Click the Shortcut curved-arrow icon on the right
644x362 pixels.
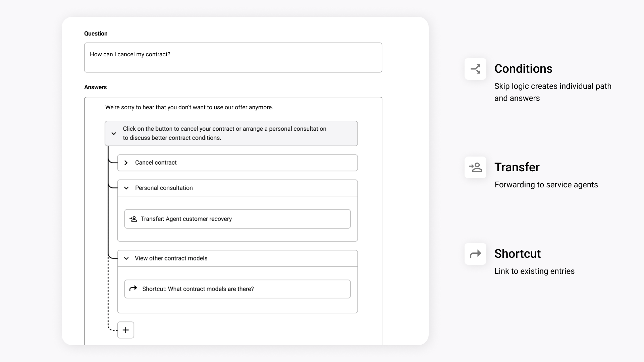point(475,254)
